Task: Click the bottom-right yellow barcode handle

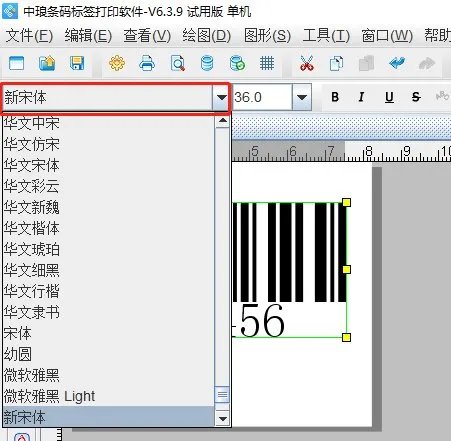Action: pyautogui.click(x=346, y=337)
